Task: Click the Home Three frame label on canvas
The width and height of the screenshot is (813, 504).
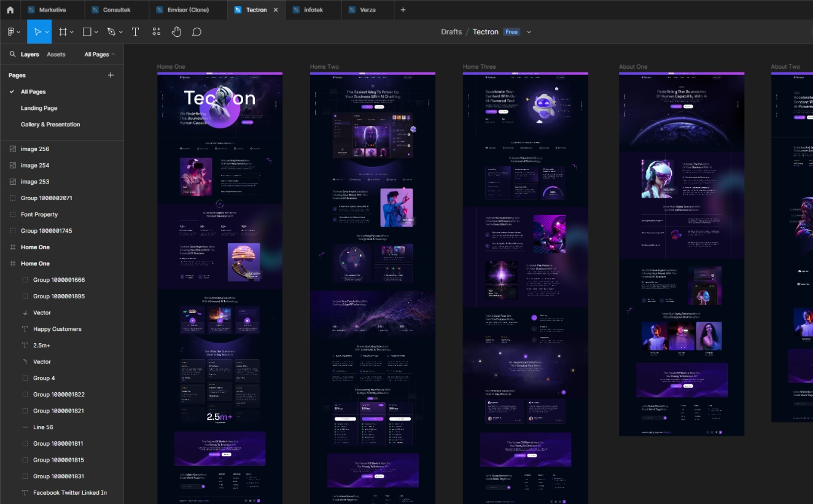Action: coord(480,66)
